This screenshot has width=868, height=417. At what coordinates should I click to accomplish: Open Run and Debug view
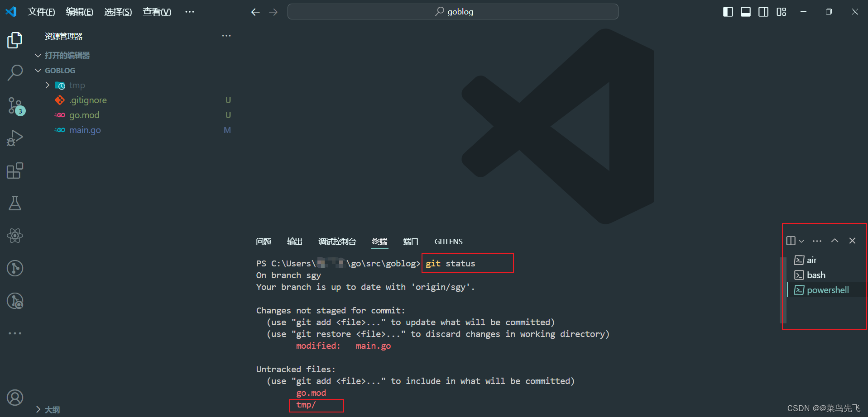click(x=14, y=138)
